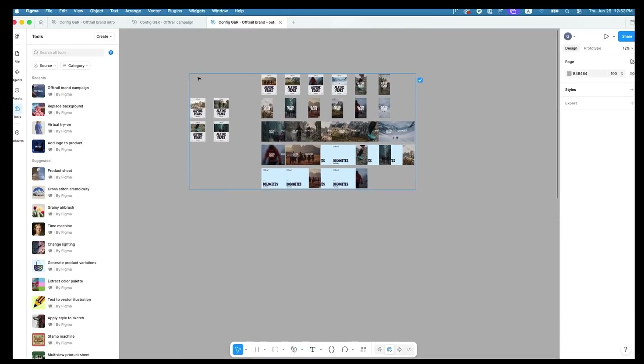Image resolution: width=644 pixels, height=364 pixels.
Task: Click the Share button
Action: pyautogui.click(x=627, y=36)
